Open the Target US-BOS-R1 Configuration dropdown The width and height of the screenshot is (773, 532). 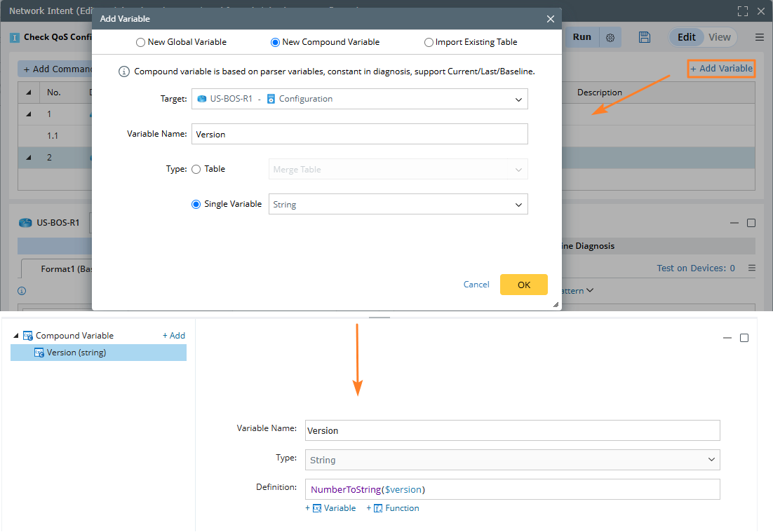point(359,99)
